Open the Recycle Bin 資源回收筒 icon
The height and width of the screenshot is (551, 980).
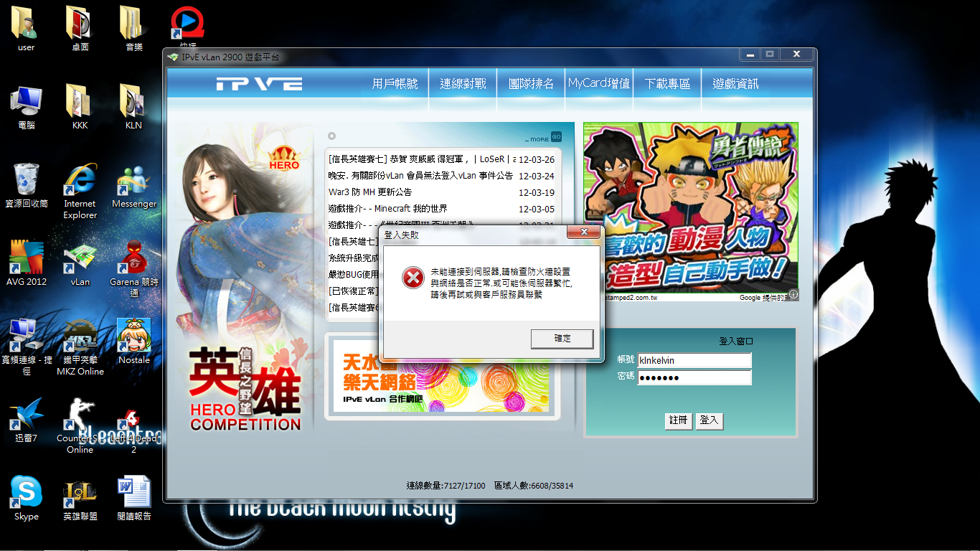click(x=26, y=183)
